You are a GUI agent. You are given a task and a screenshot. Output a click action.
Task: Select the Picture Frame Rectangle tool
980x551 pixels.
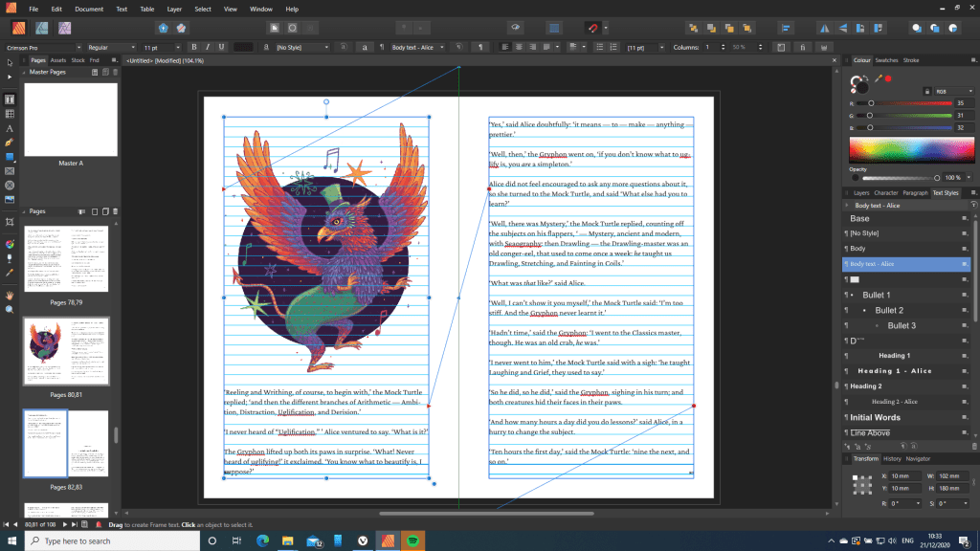click(10, 171)
